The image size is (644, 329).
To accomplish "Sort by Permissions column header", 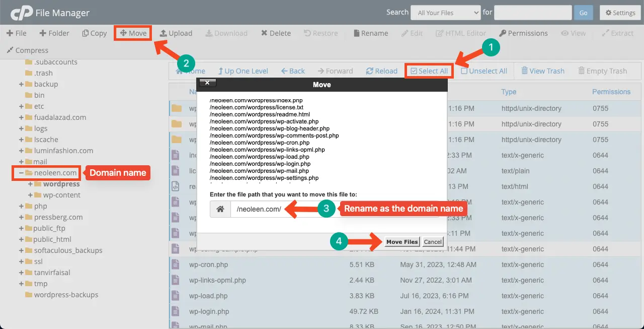I will [x=611, y=92].
